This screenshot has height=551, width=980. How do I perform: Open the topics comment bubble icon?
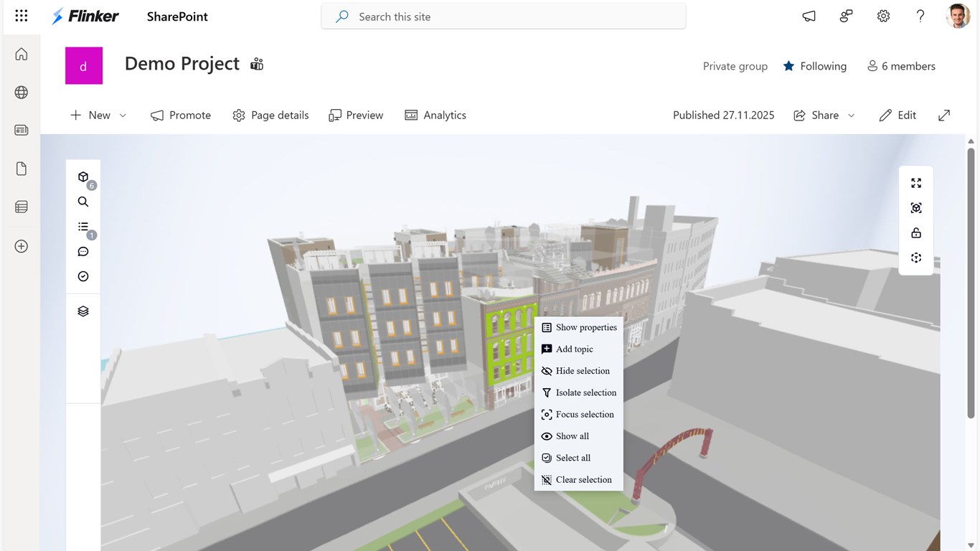click(83, 252)
